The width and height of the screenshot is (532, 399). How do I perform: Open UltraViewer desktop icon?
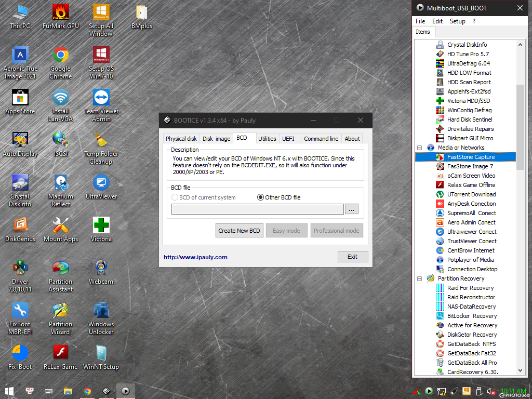[101, 187]
